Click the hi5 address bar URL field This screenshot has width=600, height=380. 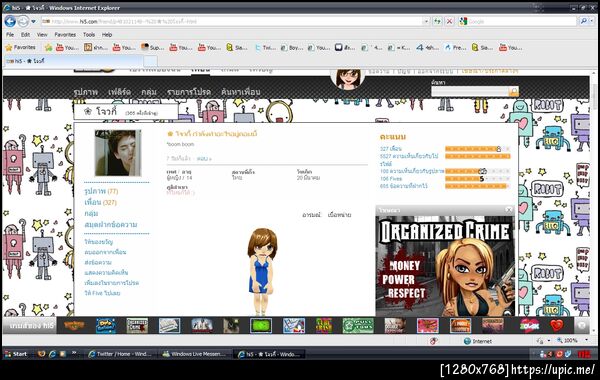click(232, 21)
